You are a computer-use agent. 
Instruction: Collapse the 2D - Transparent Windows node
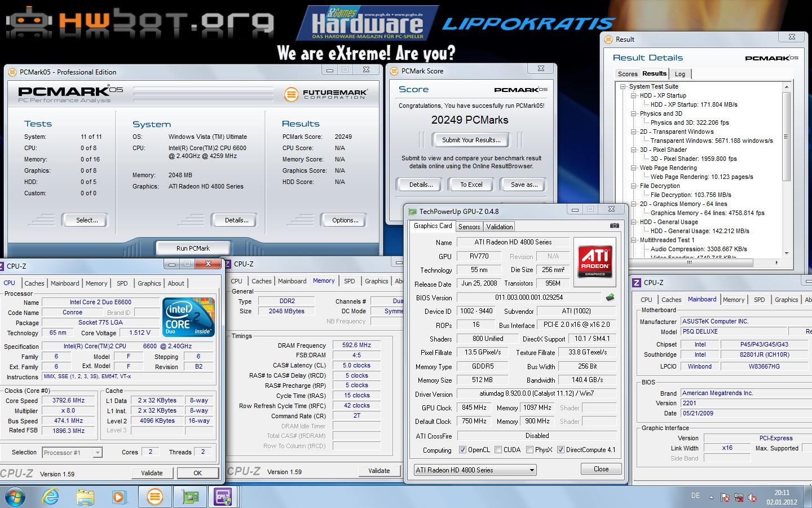pyautogui.click(x=634, y=132)
